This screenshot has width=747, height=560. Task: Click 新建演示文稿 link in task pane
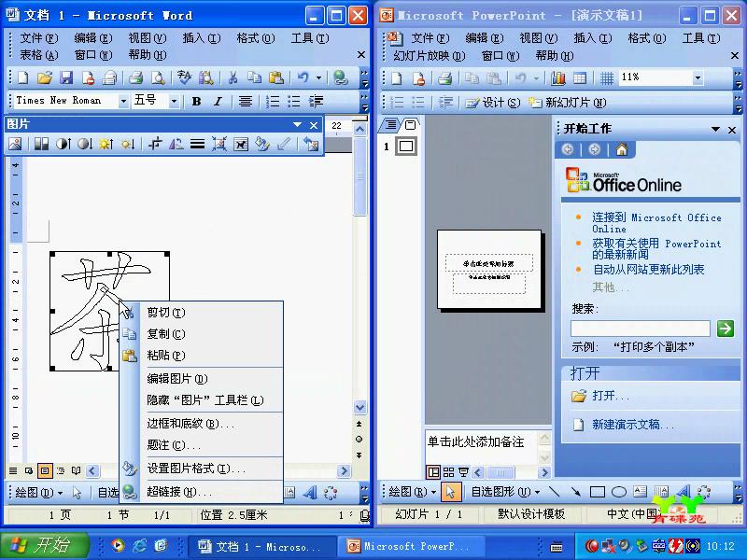(x=633, y=425)
